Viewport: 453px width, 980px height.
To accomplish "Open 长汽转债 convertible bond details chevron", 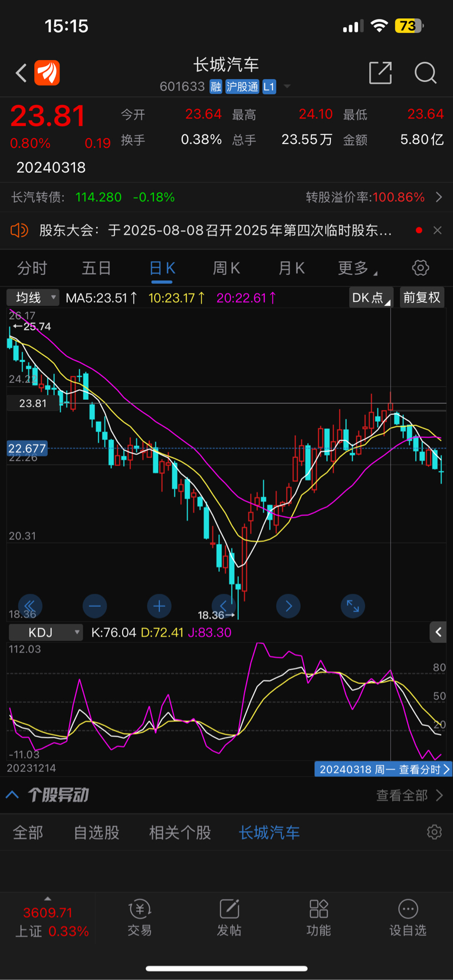I will (x=439, y=197).
